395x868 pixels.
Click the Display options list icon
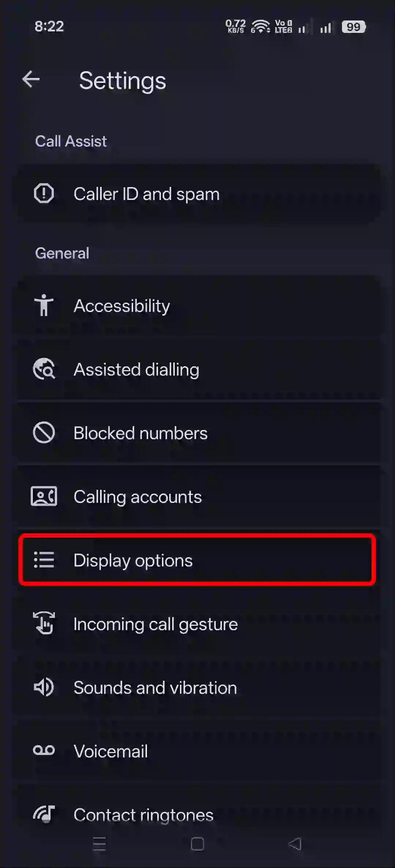coord(44,560)
